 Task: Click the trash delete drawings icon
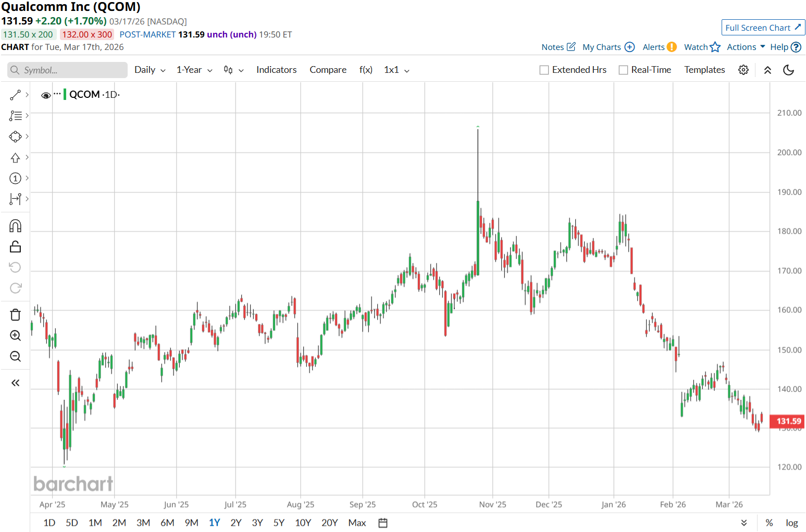click(x=15, y=314)
